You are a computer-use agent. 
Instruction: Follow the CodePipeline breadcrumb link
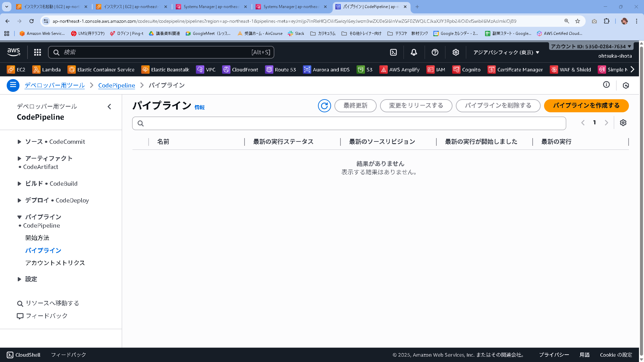116,85
